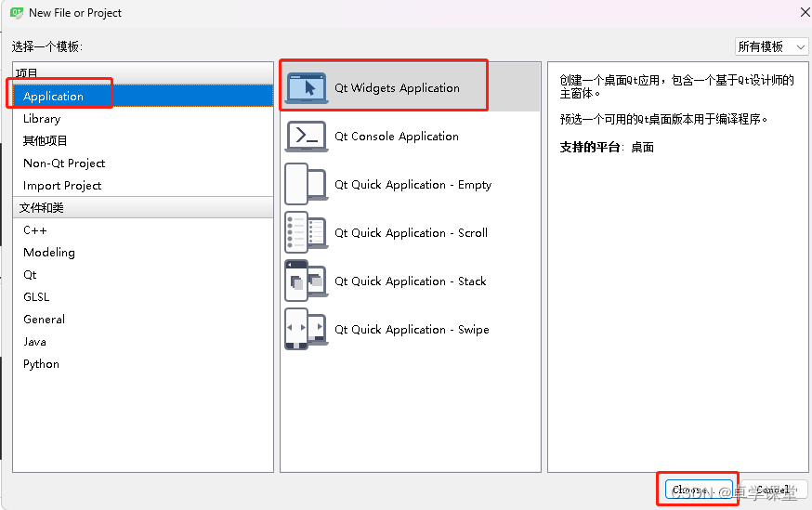Click the Qt Quick Application - Empty icon
812x510 pixels.
[x=306, y=184]
